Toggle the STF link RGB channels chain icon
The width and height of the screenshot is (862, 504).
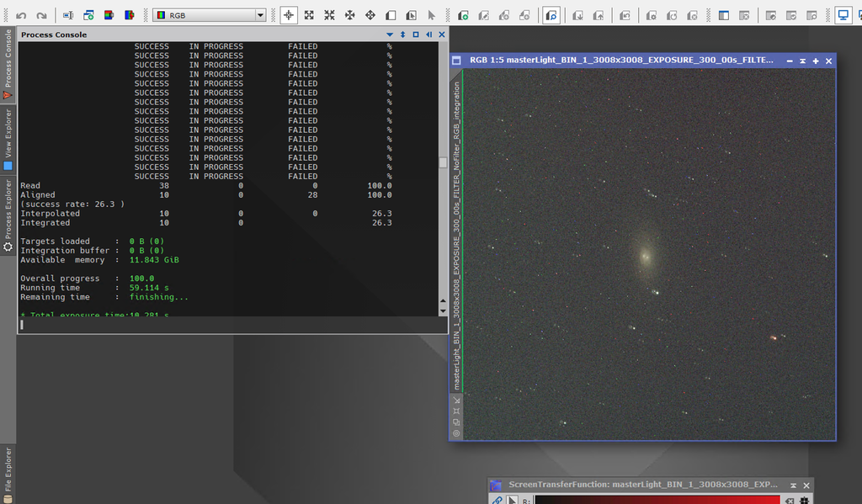[497, 500]
